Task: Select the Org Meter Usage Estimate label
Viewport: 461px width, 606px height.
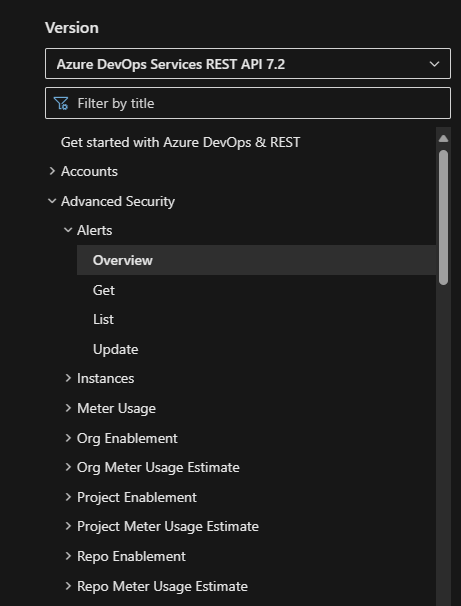Action: [158, 468]
